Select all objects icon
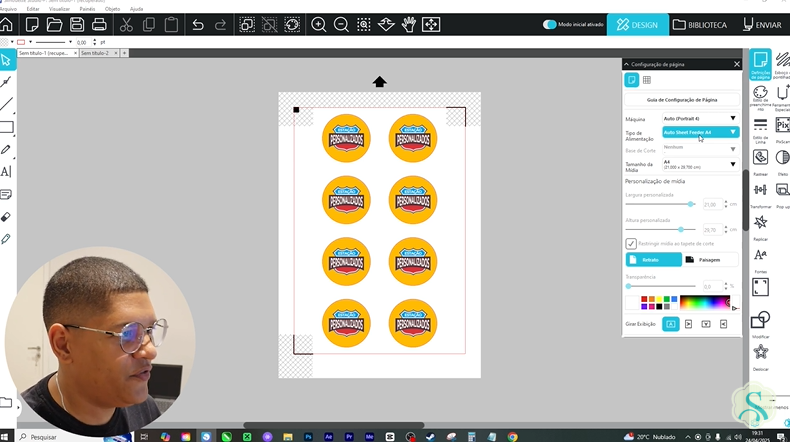The image size is (790, 442). 247,24
